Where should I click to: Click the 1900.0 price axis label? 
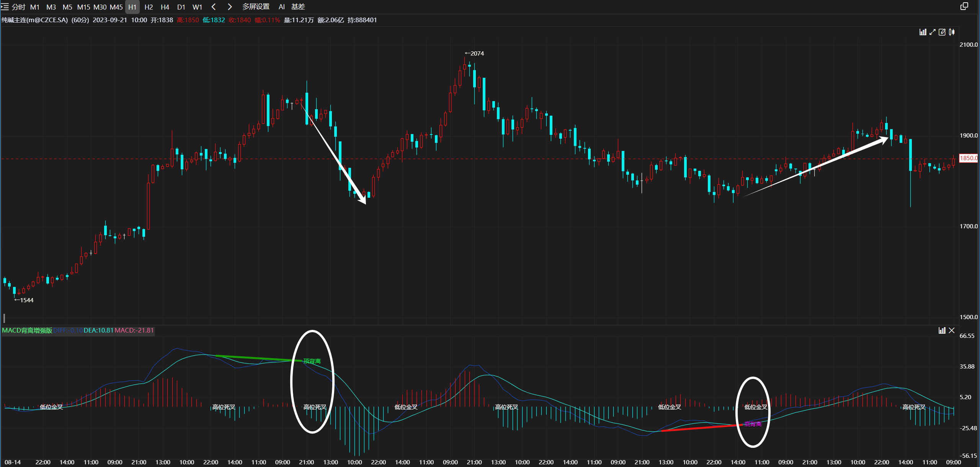tap(969, 136)
